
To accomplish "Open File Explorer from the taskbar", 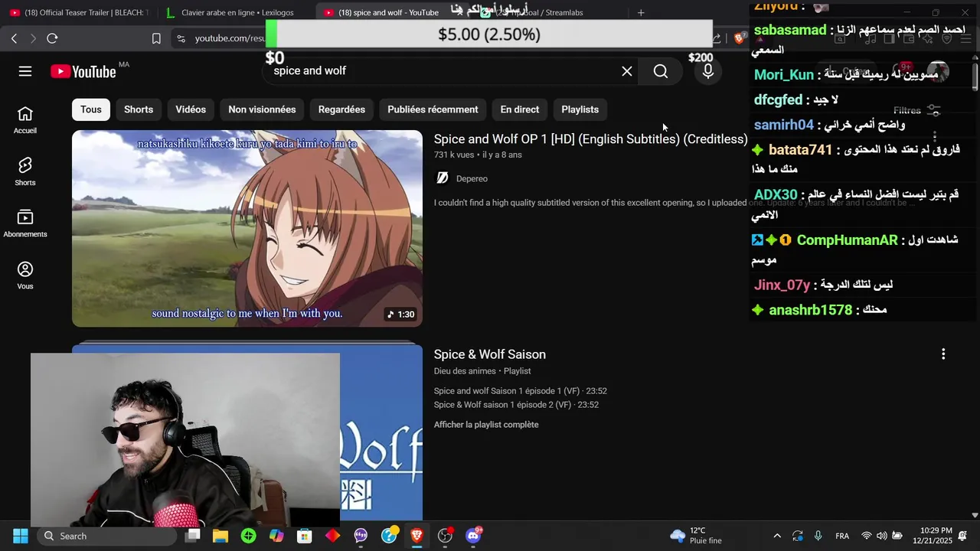I will (x=220, y=536).
